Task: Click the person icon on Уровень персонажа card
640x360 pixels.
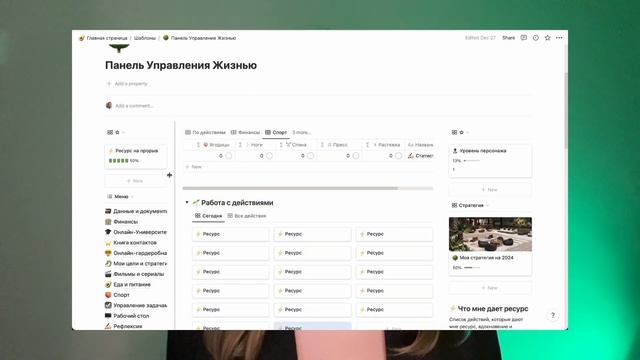Action: tap(455, 151)
